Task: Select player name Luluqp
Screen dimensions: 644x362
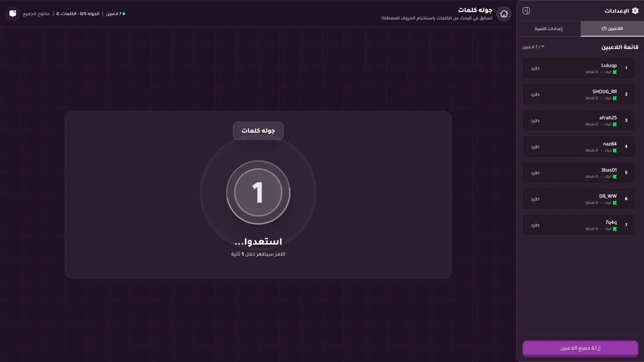Action: [x=609, y=65]
